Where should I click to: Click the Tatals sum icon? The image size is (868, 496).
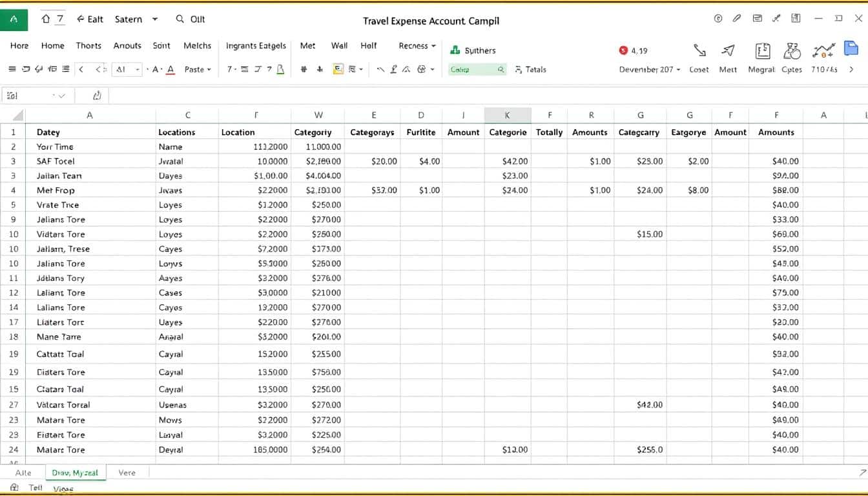(519, 69)
